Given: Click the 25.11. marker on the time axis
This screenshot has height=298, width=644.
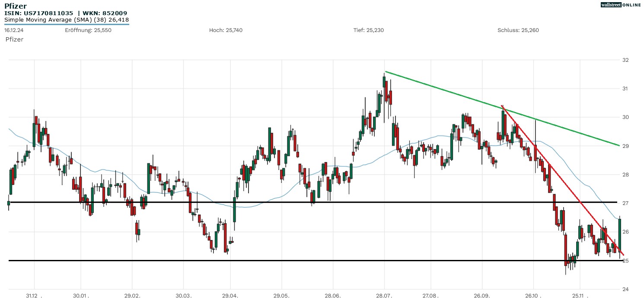Looking at the screenshot, I should coord(579,295).
